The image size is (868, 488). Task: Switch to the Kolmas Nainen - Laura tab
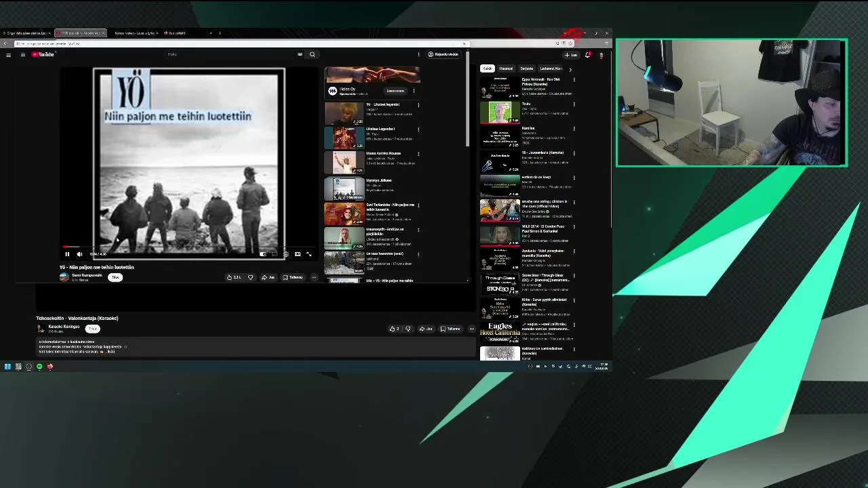coord(135,33)
